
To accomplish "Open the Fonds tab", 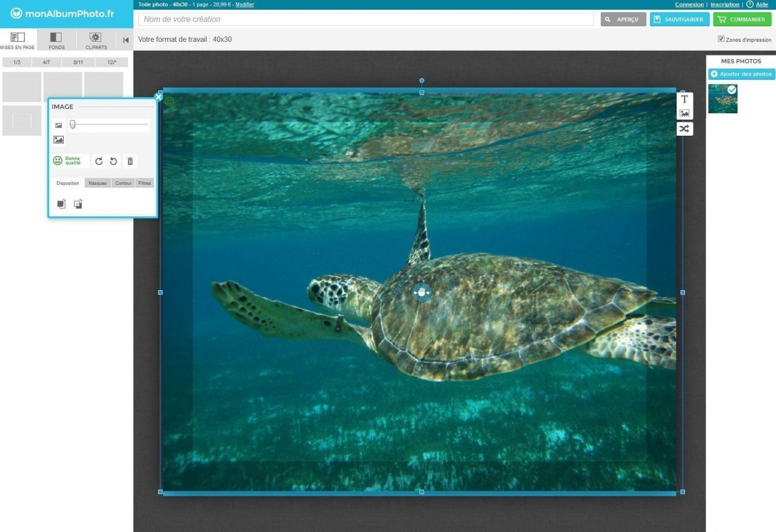I will coord(56,41).
